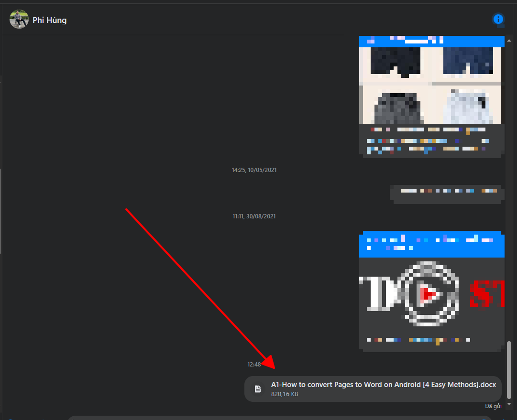Open the A1-How to convert Pages docx file
Viewport: 517px width, 420px height.
tap(383, 385)
